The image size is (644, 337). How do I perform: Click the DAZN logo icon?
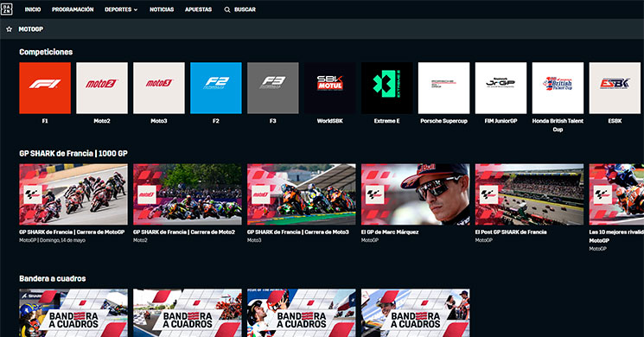[x=7, y=9]
